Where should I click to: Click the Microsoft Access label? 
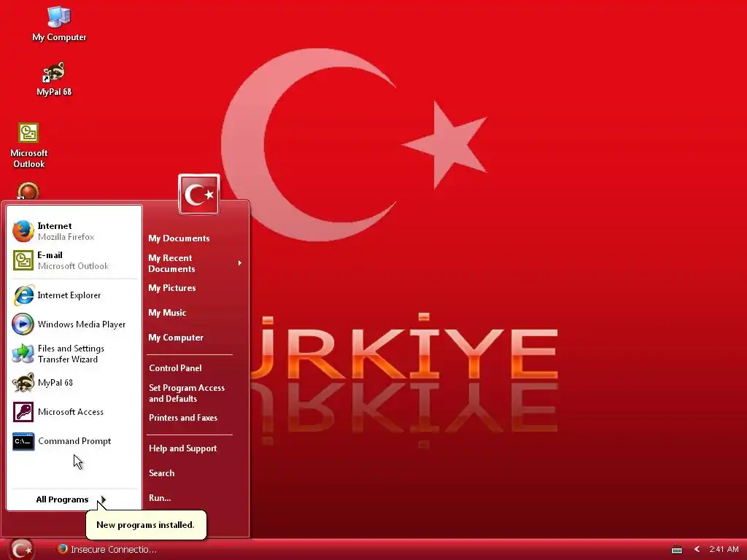[x=71, y=412]
